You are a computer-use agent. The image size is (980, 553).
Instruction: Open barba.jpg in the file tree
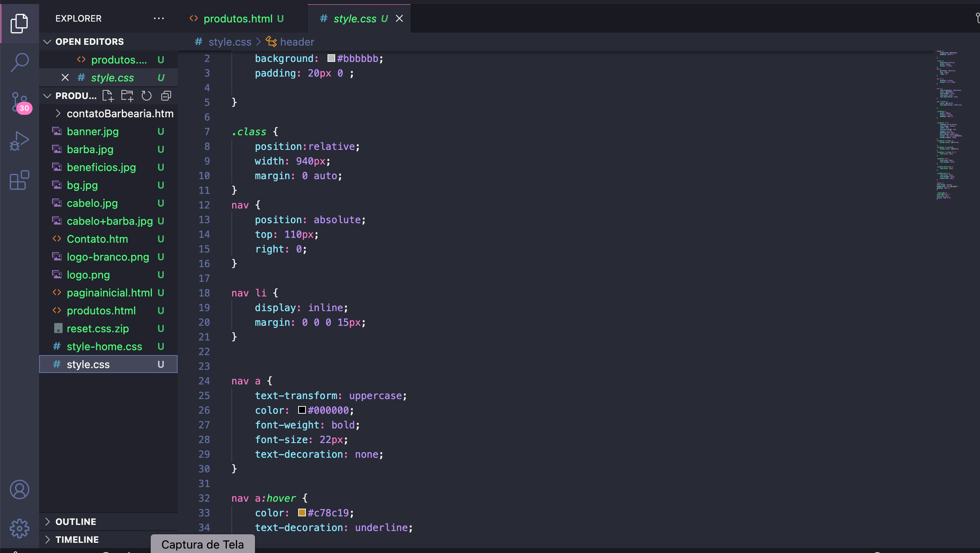point(108,149)
